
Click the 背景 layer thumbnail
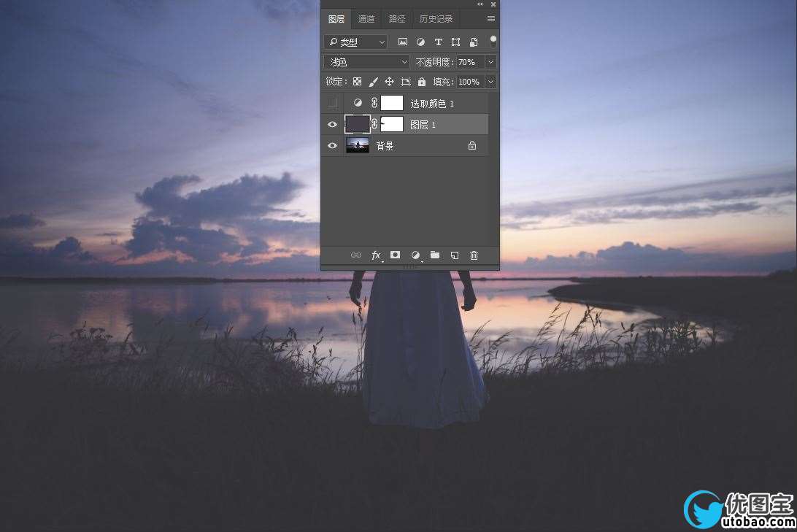(358, 145)
